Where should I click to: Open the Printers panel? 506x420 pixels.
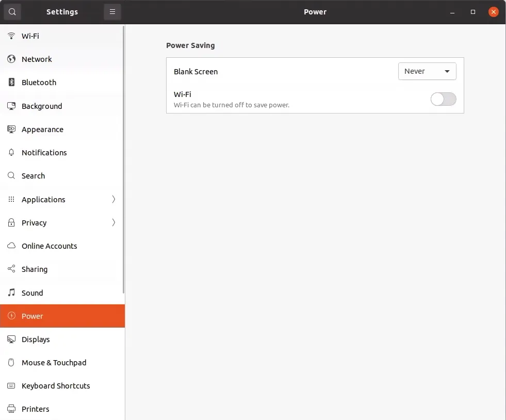[62, 409]
